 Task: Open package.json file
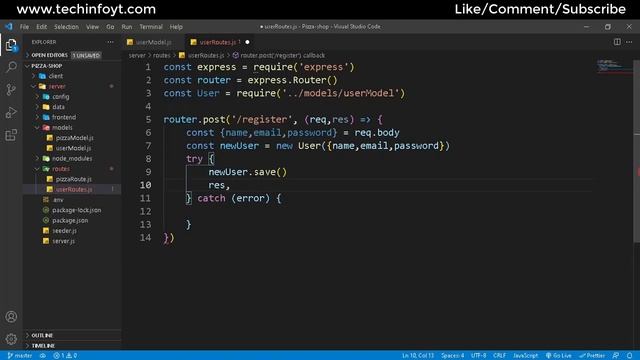click(x=72, y=220)
